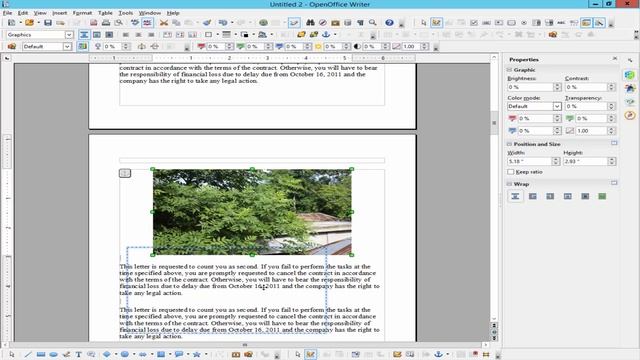Click the Line tool in the drawing toolbar
The image size is (640, 360).
(x=28, y=354)
